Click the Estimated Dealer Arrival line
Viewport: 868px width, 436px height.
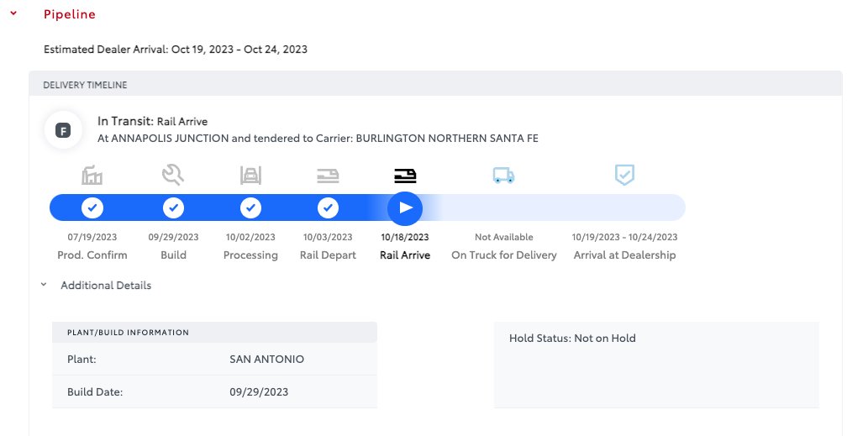pyautogui.click(x=176, y=50)
